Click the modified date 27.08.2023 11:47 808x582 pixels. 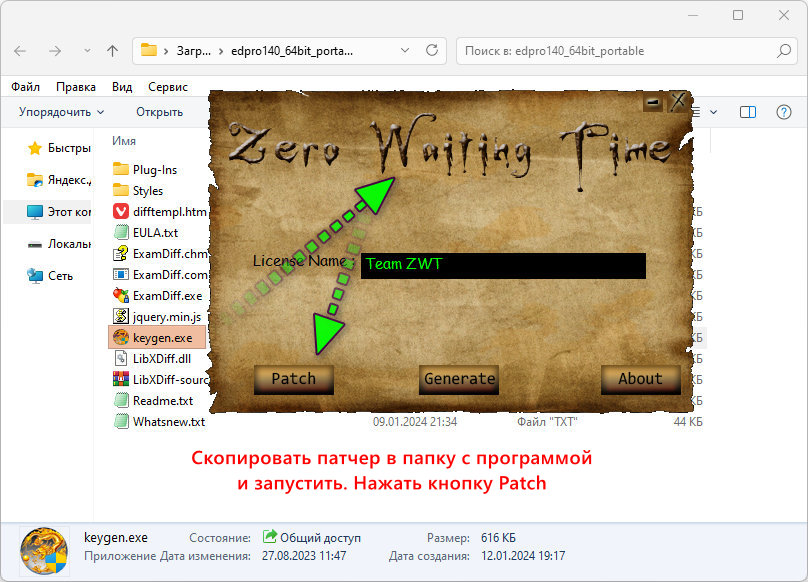click(x=304, y=556)
